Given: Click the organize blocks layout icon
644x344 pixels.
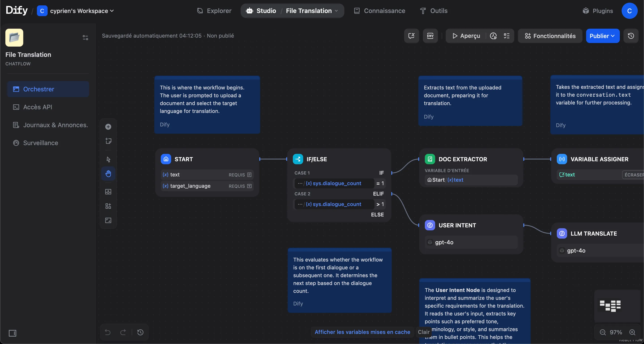Looking at the screenshot, I should [x=108, y=206].
